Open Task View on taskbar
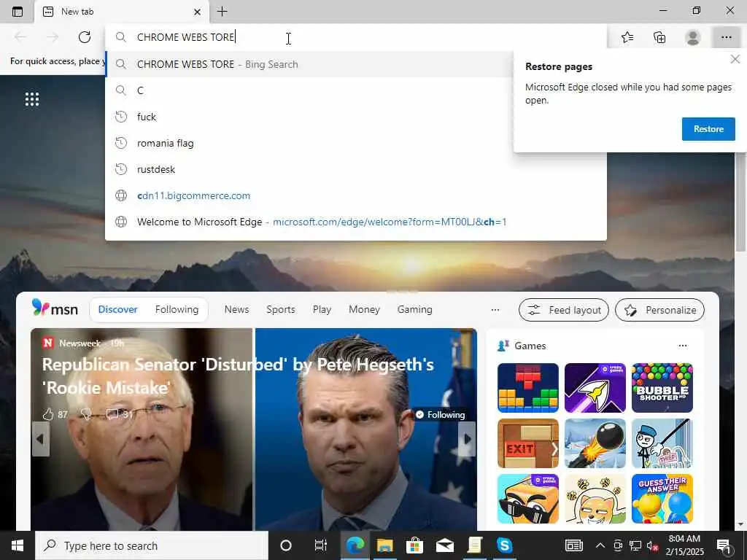747x560 pixels. coord(321,545)
